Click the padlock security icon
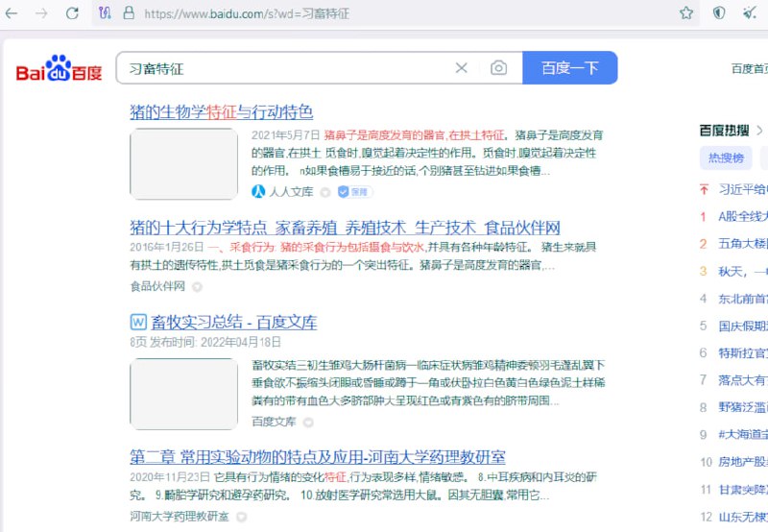 click(x=129, y=12)
